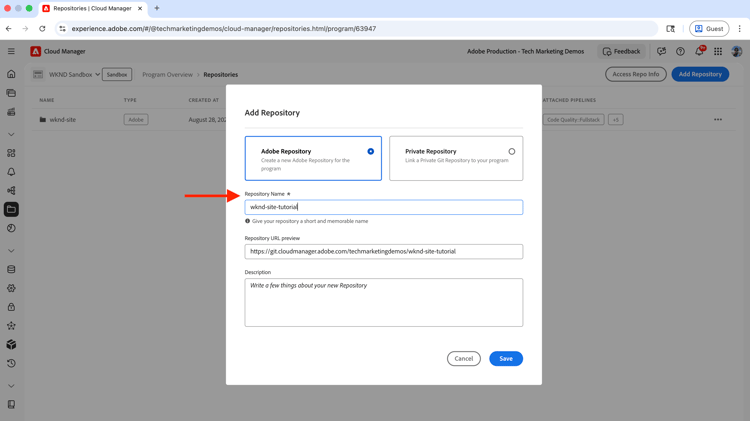750x421 pixels.
Task: Collapse the second sidebar section chevron
Action: coord(11,251)
